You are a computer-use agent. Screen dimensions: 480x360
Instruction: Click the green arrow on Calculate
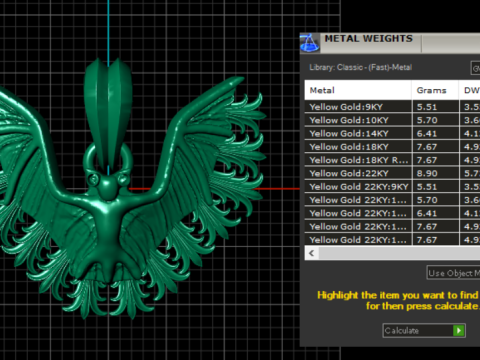tap(459, 330)
